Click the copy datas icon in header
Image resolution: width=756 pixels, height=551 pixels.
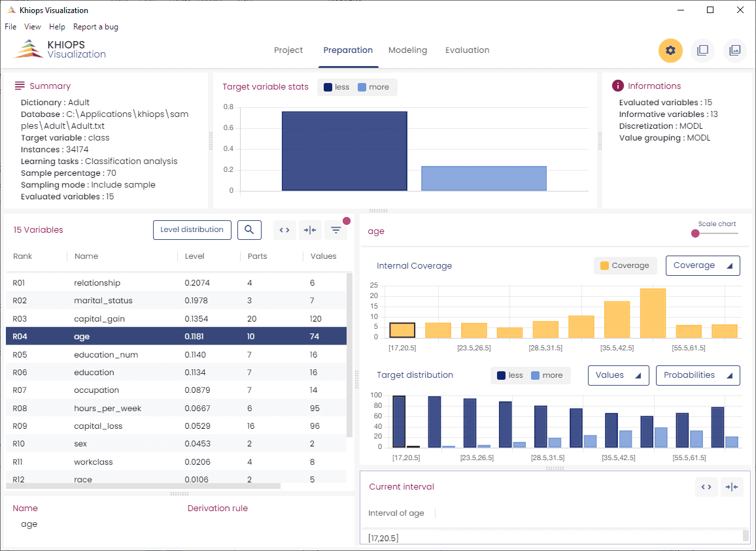tap(702, 50)
